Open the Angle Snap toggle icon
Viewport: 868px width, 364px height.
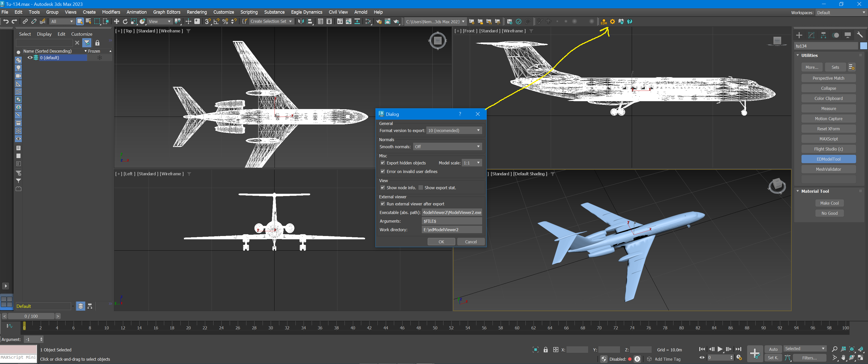pyautogui.click(x=217, y=22)
